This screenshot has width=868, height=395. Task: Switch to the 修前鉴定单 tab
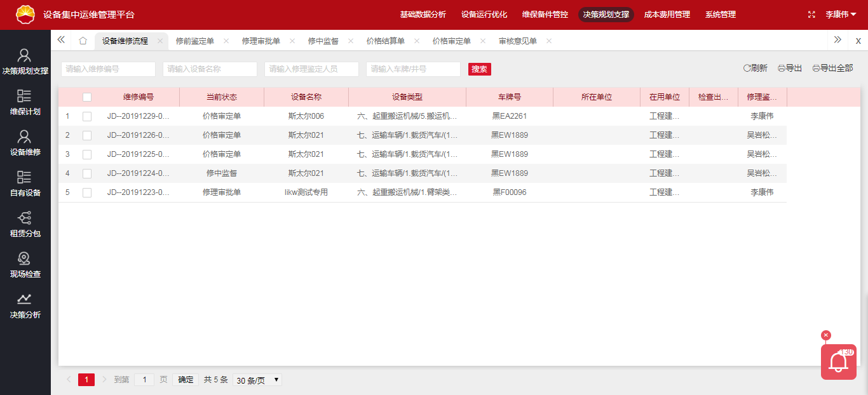coord(194,41)
